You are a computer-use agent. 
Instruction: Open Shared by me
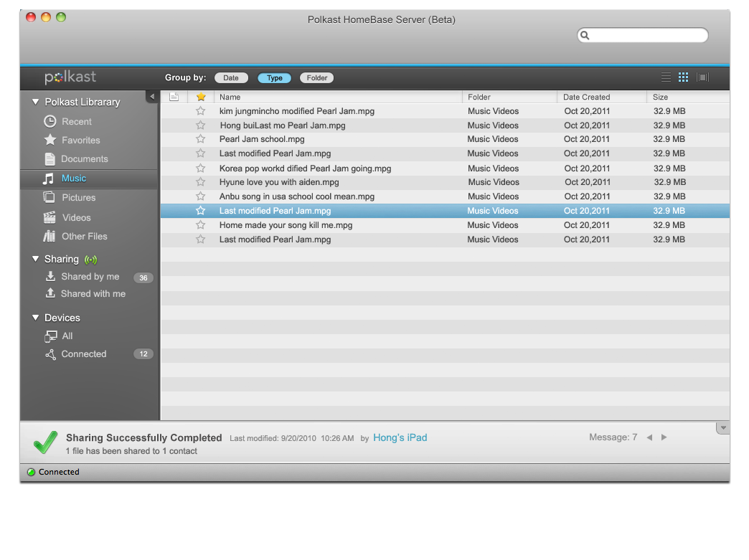[x=90, y=277]
